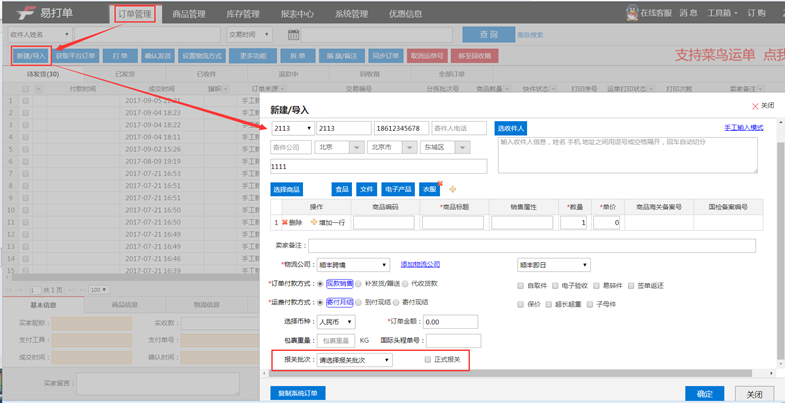This screenshot has height=403, width=785.
Task: Confirm the dialog with 确定
Action: 705,393
